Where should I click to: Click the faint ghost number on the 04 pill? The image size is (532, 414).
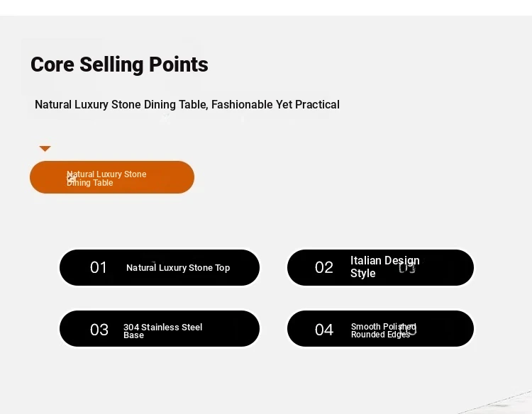(x=408, y=329)
